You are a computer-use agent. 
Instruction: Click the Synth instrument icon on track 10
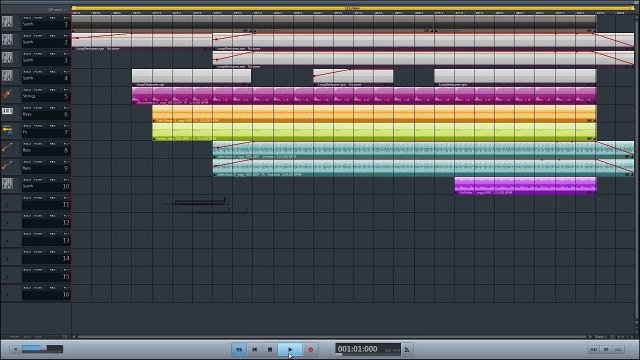[7, 184]
